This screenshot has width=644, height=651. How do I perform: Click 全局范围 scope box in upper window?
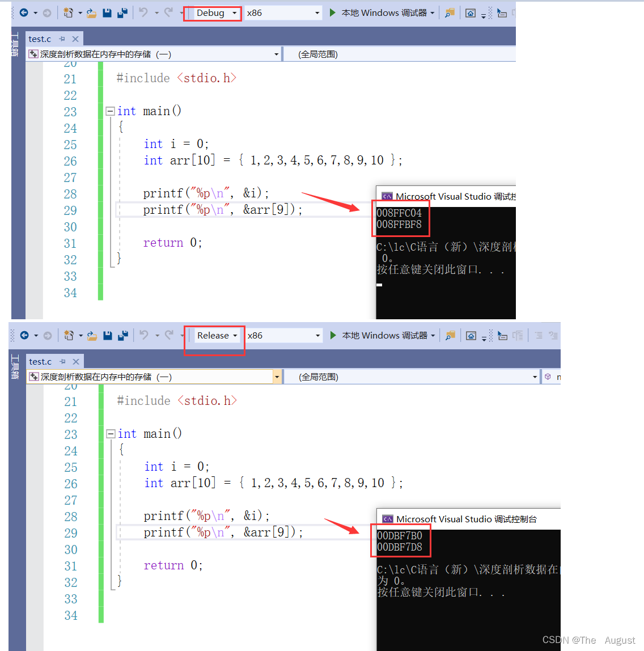pyautogui.click(x=399, y=54)
